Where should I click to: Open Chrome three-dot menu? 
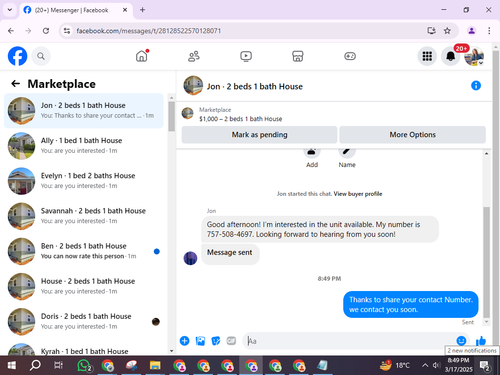489,31
